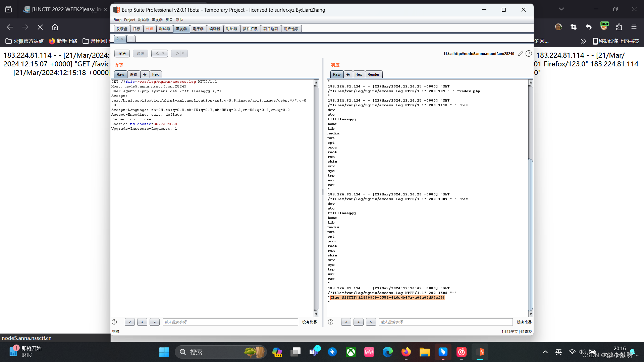The image size is (644, 362).
Task: Expand Firefox bookmarks overflow chevron
Action: click(583, 41)
